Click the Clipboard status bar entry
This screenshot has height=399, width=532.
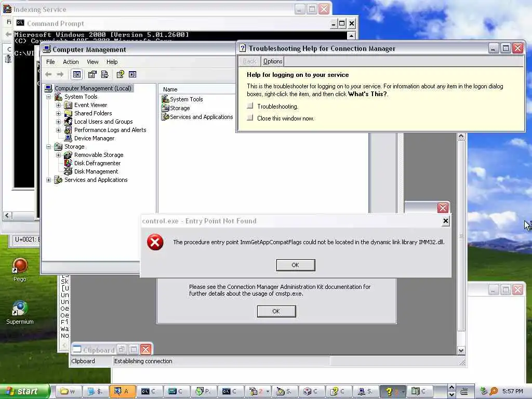(x=83, y=361)
